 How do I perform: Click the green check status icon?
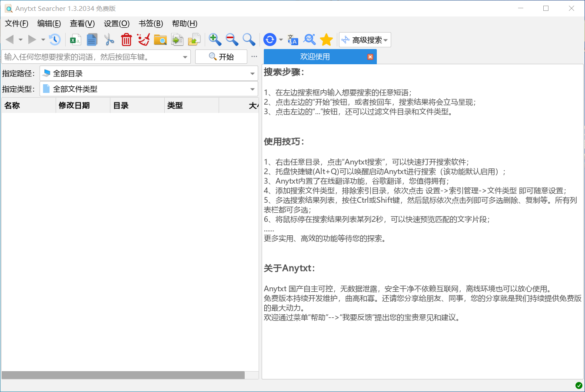(x=579, y=385)
